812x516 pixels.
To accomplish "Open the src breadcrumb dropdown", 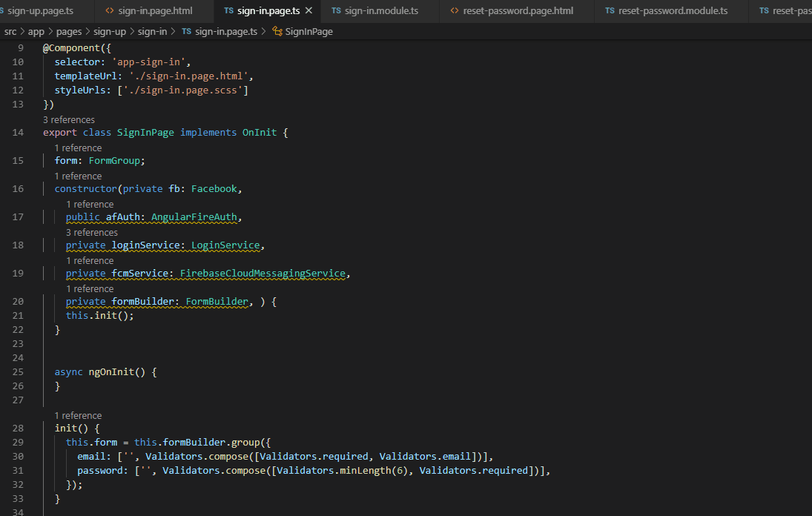I will (x=10, y=31).
